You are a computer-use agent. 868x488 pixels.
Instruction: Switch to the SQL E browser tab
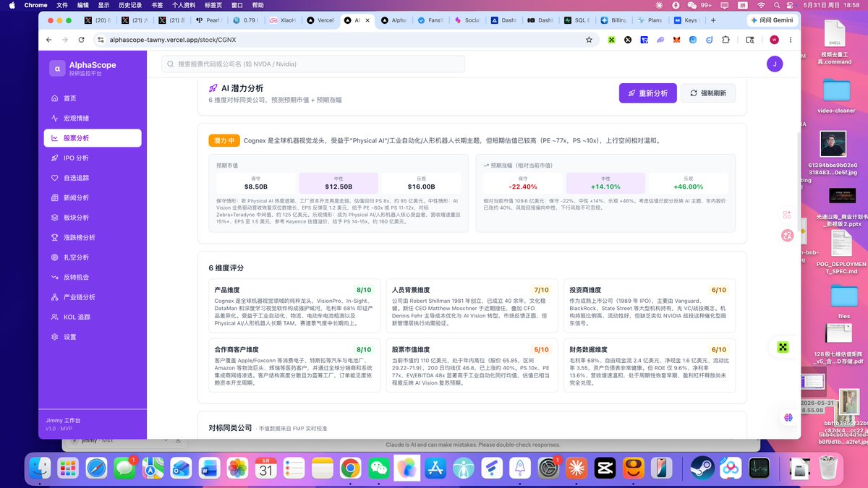[x=578, y=20]
